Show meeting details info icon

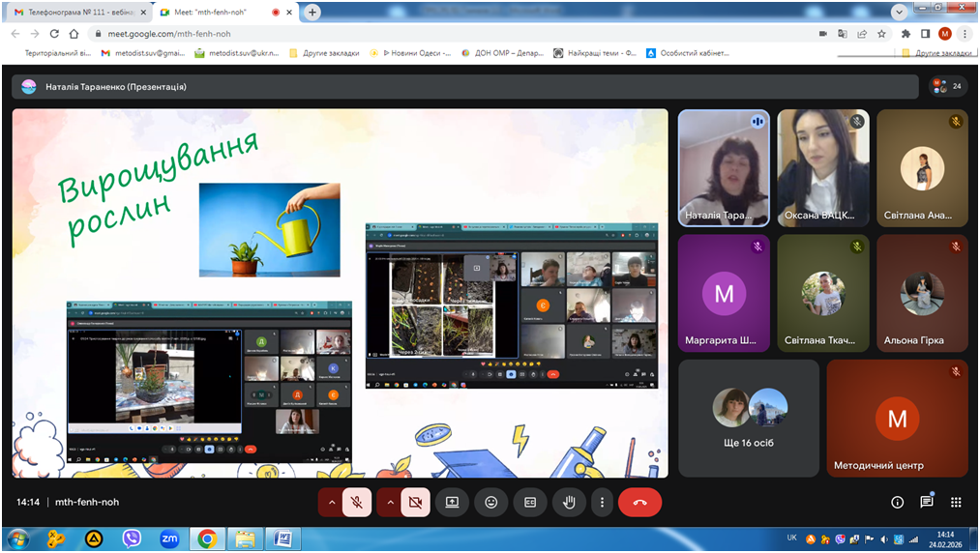pyautogui.click(x=897, y=503)
